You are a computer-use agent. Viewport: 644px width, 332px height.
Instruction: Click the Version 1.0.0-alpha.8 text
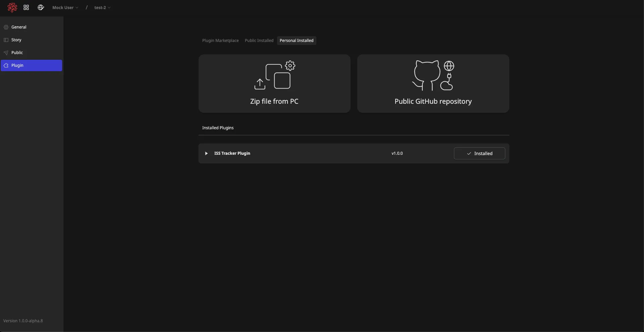[23, 321]
